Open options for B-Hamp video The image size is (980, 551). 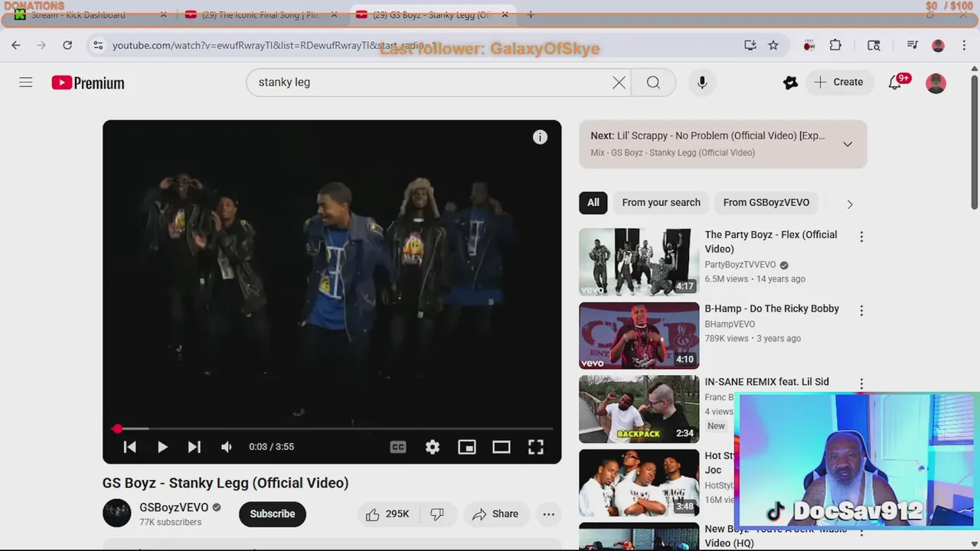pos(861,311)
